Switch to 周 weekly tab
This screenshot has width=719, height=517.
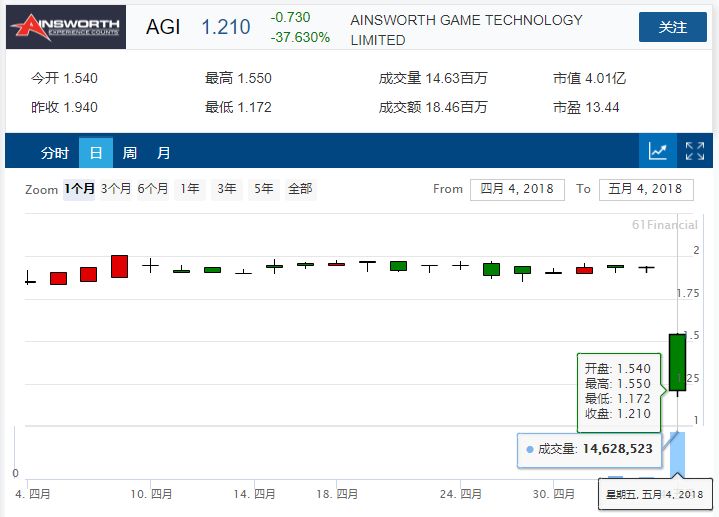coord(130,153)
